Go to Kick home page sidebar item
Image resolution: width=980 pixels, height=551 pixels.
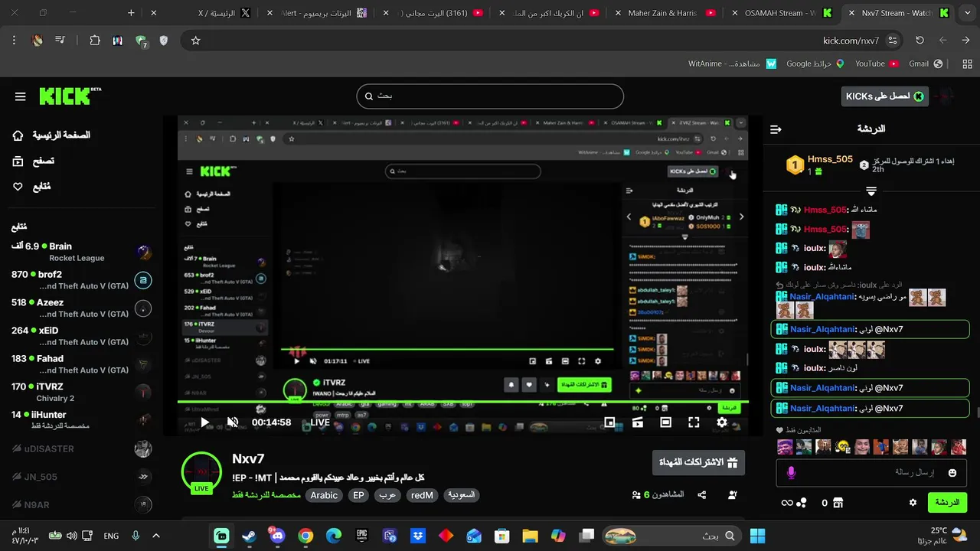click(x=51, y=135)
